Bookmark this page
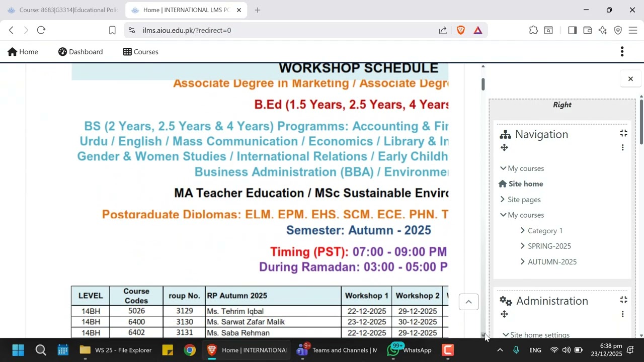This screenshot has height=362, width=644. 112,30
